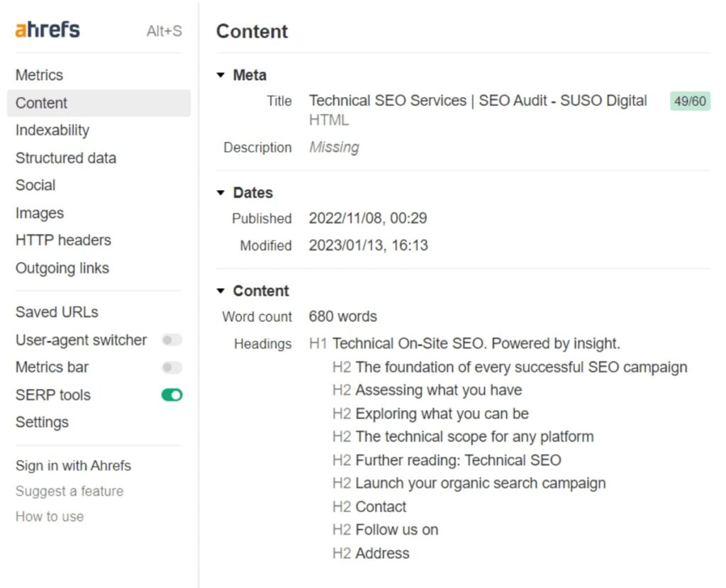Screen dimensions: 726x588
Task: Collapse the Dates section arrow
Action: pos(221,193)
